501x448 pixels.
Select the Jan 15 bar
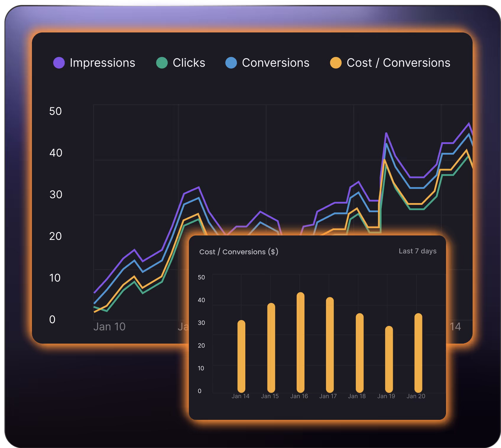pyautogui.click(x=271, y=348)
